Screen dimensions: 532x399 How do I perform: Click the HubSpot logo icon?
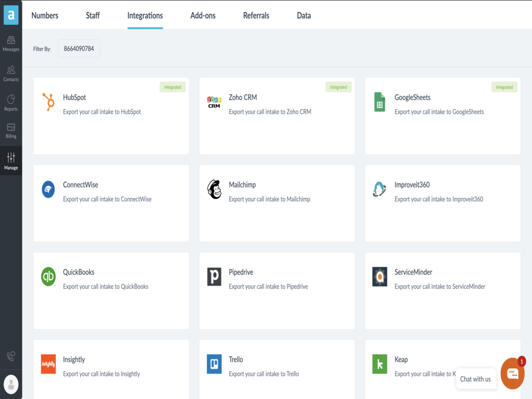point(48,102)
